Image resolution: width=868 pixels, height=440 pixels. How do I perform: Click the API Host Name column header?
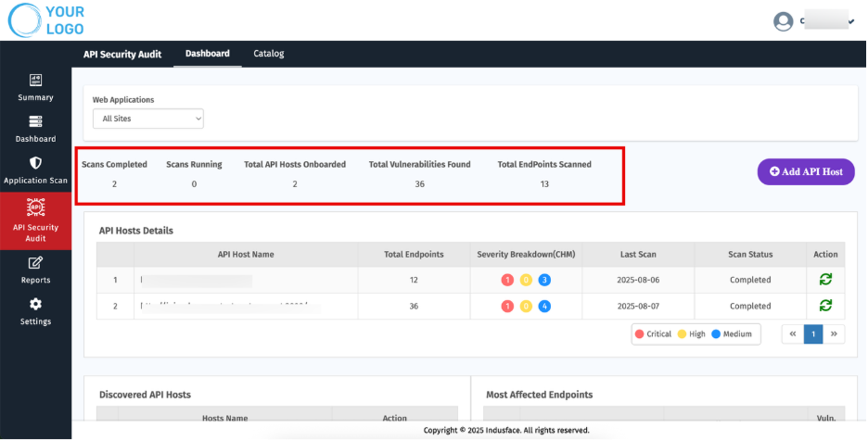[x=246, y=254]
